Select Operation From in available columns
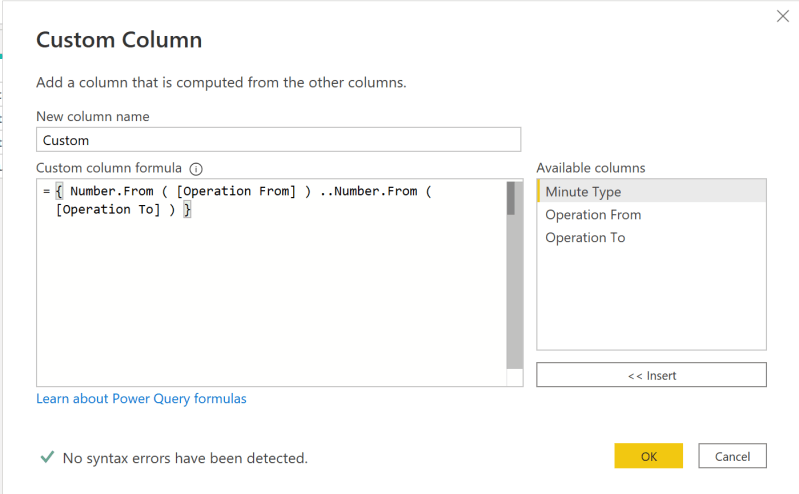The image size is (799, 494). (x=651, y=215)
